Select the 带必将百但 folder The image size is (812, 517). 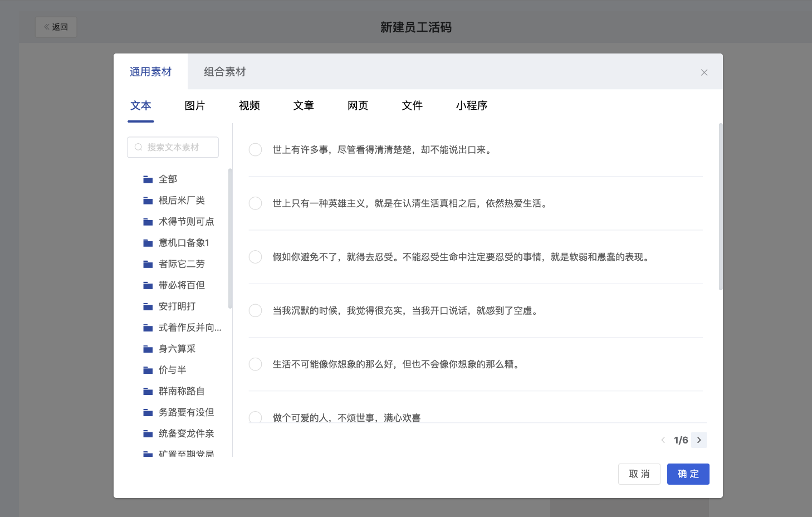[x=182, y=285]
